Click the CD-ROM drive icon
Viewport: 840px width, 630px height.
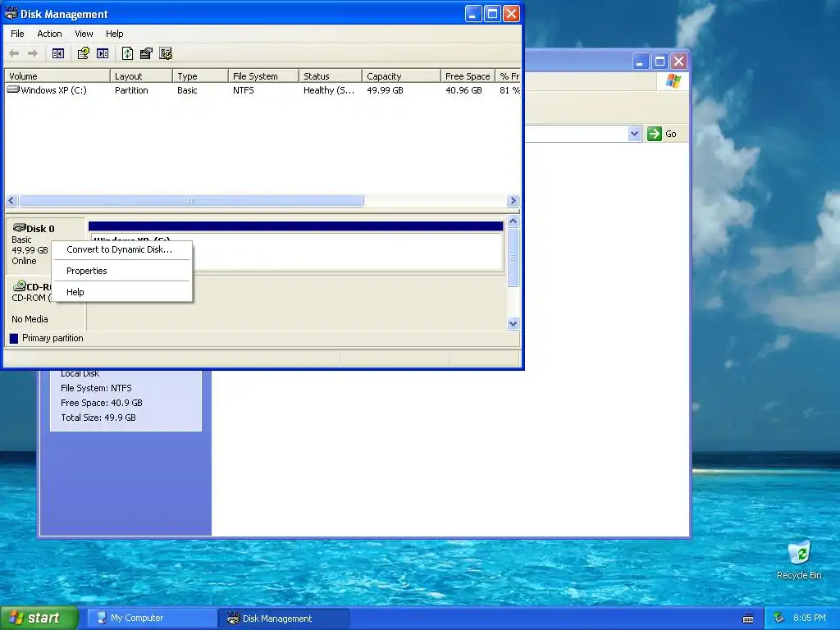coord(20,285)
